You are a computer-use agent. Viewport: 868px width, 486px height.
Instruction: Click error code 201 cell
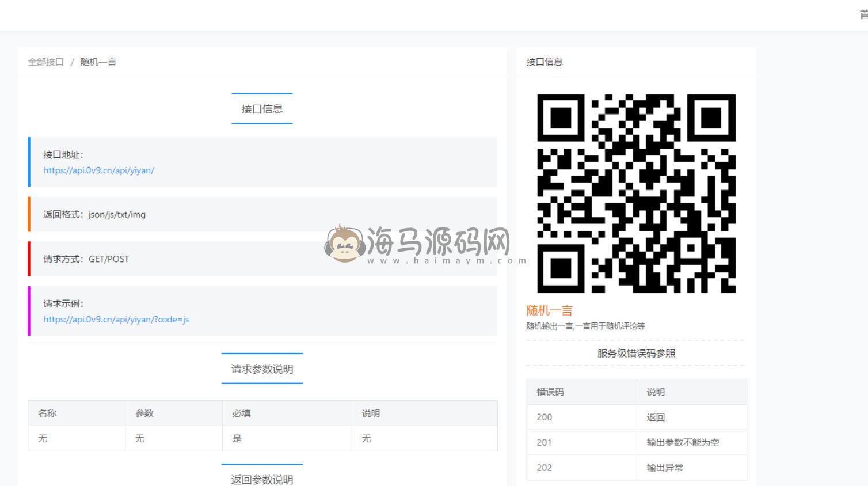pos(582,443)
